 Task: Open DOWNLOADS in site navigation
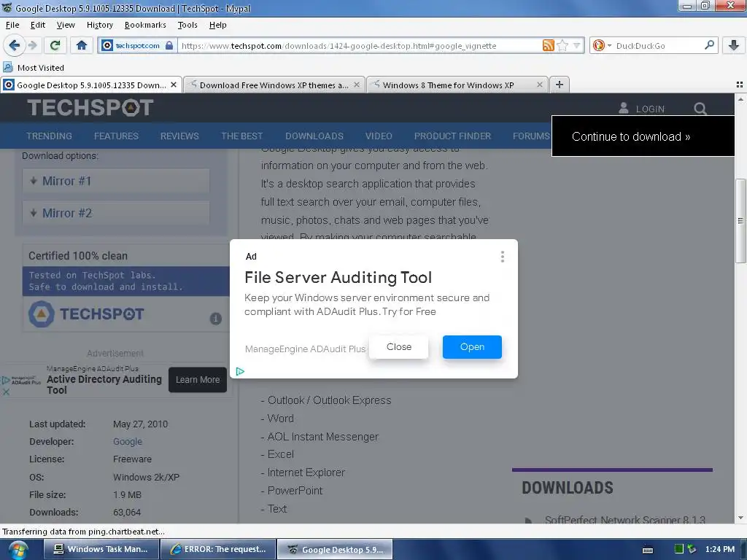(314, 136)
